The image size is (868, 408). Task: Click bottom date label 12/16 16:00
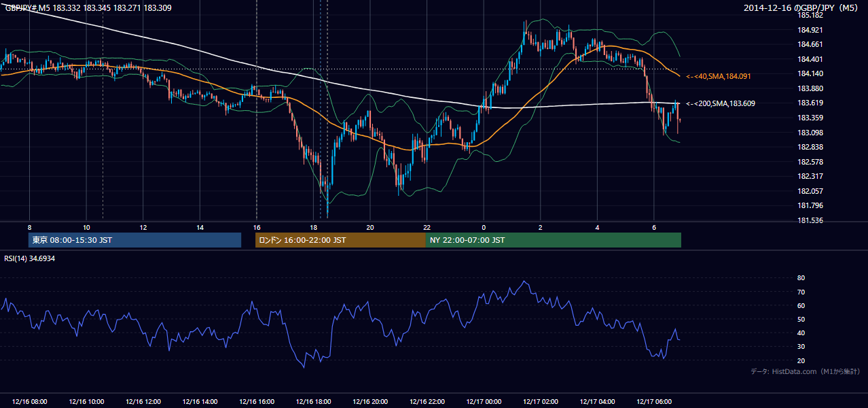click(x=257, y=402)
